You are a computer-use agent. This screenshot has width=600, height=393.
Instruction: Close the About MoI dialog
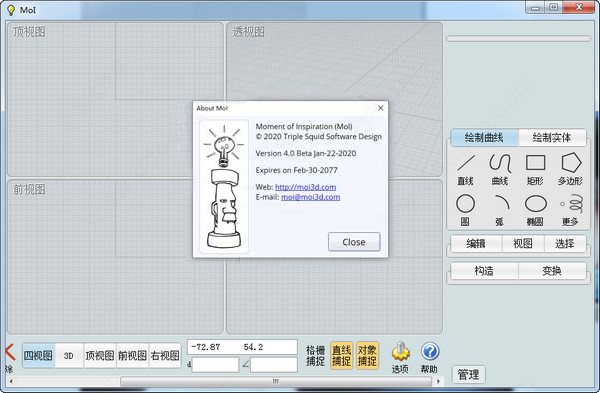pos(354,242)
